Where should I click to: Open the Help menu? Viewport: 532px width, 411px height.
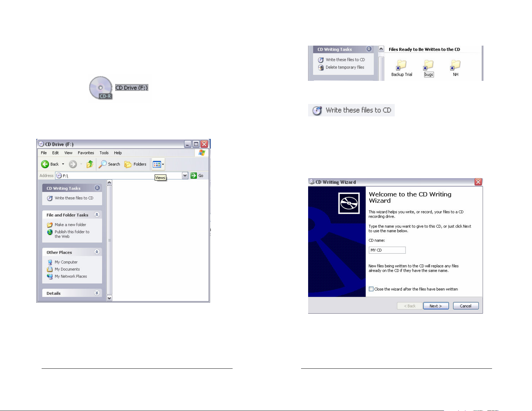118,153
